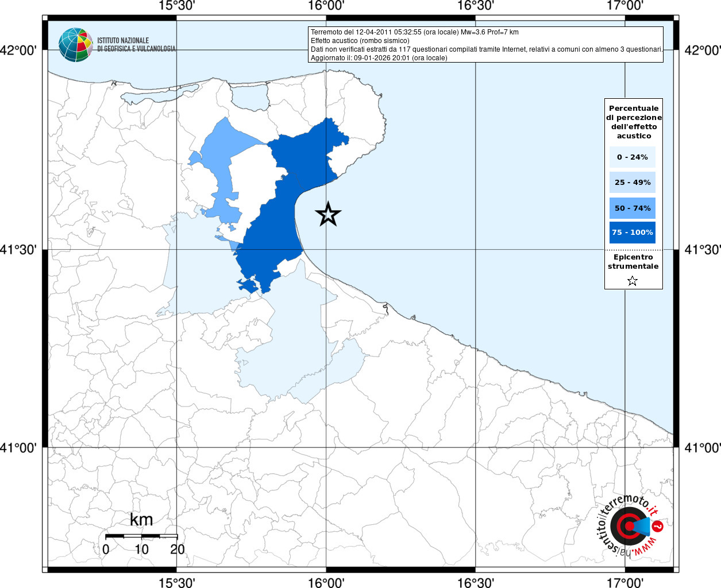Select the 75 - 100% legend swatch
Image resolution: width=721 pixels, height=588 pixels.
[x=633, y=233]
